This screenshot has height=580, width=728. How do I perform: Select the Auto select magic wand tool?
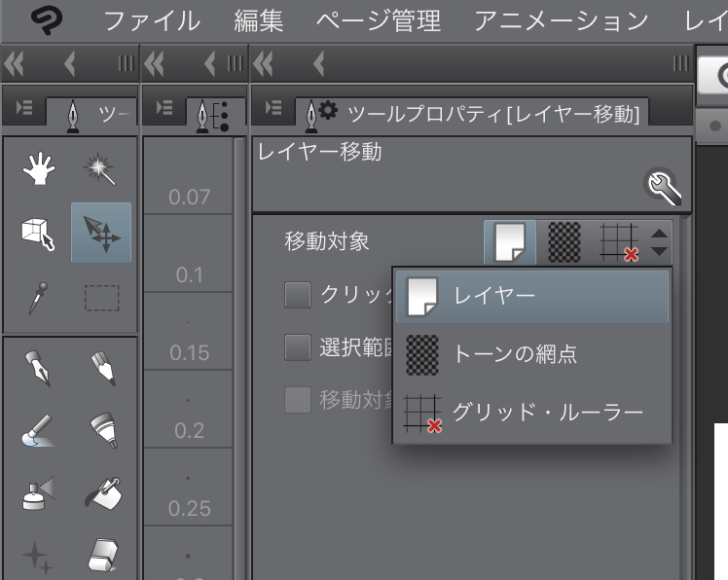tap(99, 169)
